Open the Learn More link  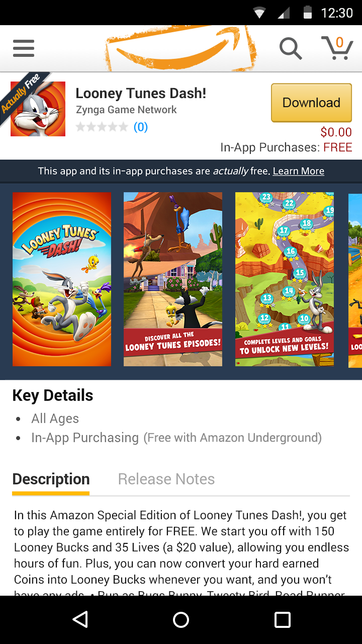[x=299, y=171]
